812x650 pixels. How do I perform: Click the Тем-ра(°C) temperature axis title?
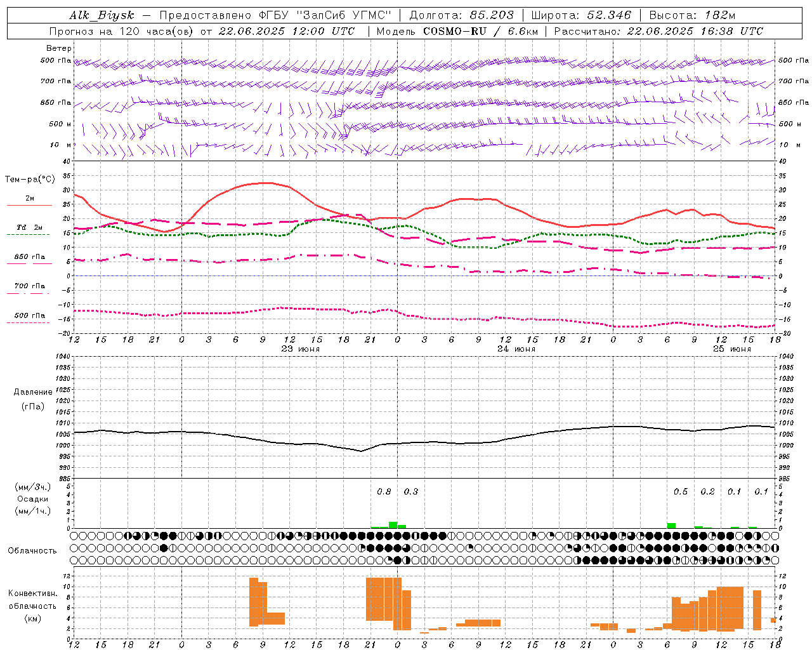tap(30, 180)
